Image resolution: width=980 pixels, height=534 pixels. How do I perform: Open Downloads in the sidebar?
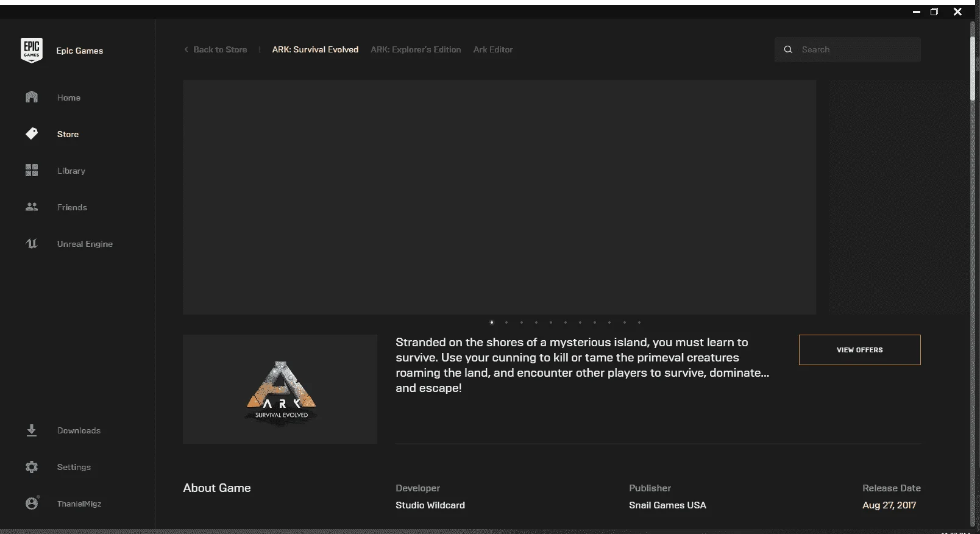[77, 430]
